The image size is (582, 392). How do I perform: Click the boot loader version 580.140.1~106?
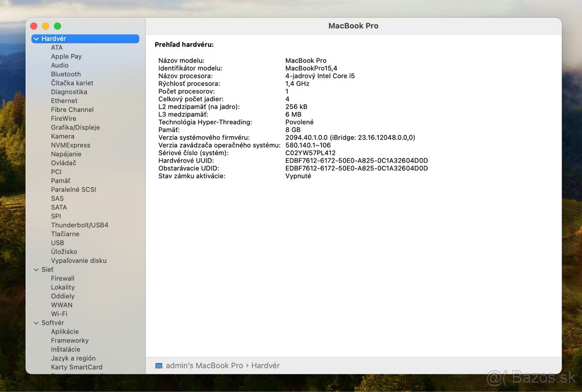tap(308, 145)
